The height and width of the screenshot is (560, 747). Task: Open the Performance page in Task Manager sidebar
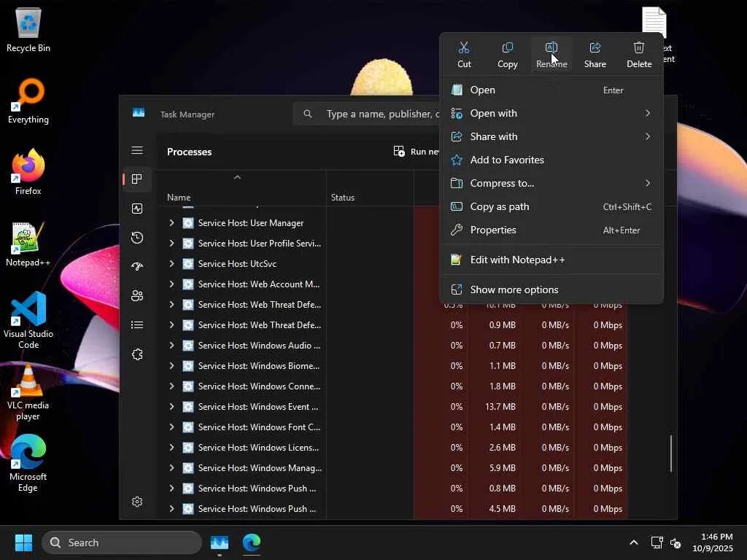pyautogui.click(x=137, y=209)
